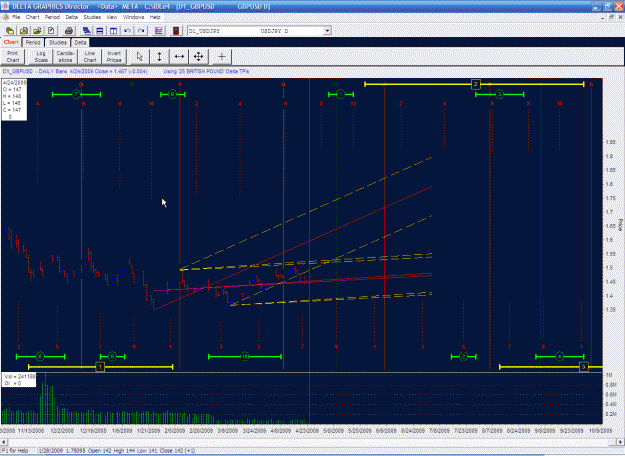This screenshot has height=456, width=625.
Task: Minimize the inner chart window via MDI button
Action: pos(603,17)
